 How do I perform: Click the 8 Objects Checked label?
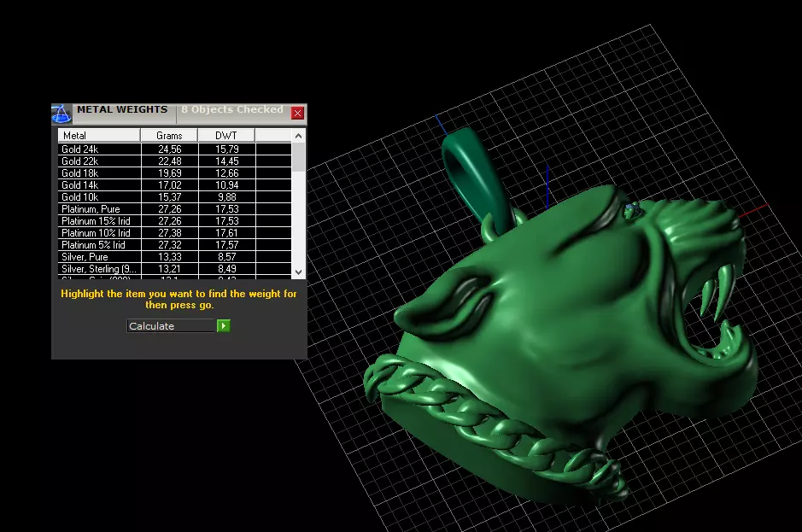[x=232, y=109]
